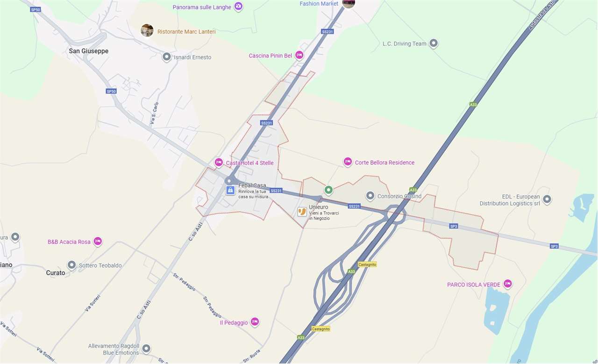The height and width of the screenshot is (364, 598).
Task: Select the Isnardi Ernesto location pin
Action: click(166, 57)
